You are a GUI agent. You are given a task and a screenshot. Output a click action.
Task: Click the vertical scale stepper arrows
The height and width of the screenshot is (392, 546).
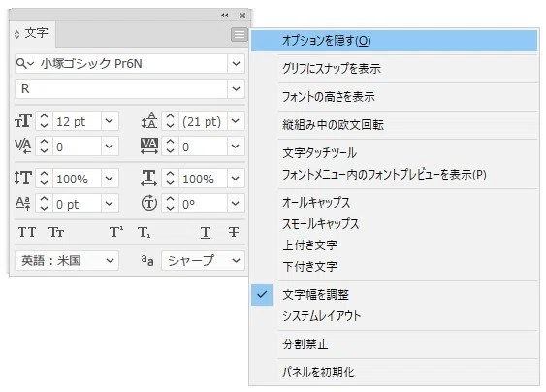44,179
